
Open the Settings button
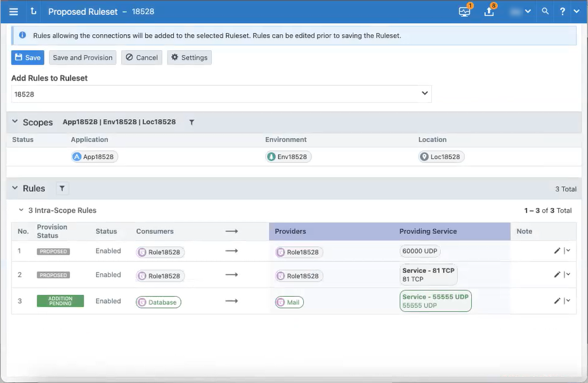pos(190,57)
